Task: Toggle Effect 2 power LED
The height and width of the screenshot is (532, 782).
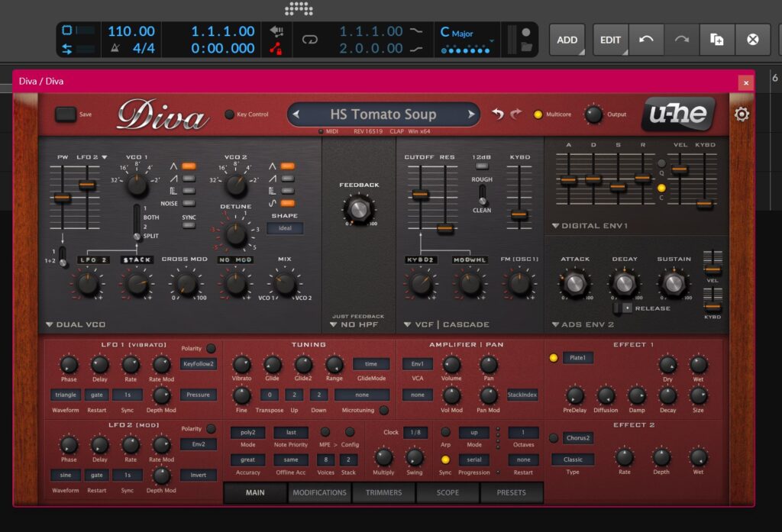Action: [x=553, y=438]
